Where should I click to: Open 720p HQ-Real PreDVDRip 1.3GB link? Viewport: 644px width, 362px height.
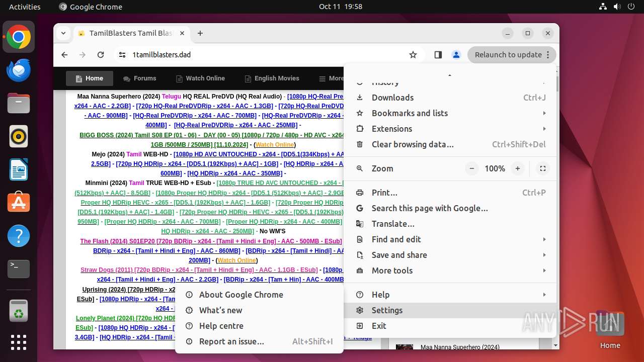pyautogui.click(x=204, y=106)
